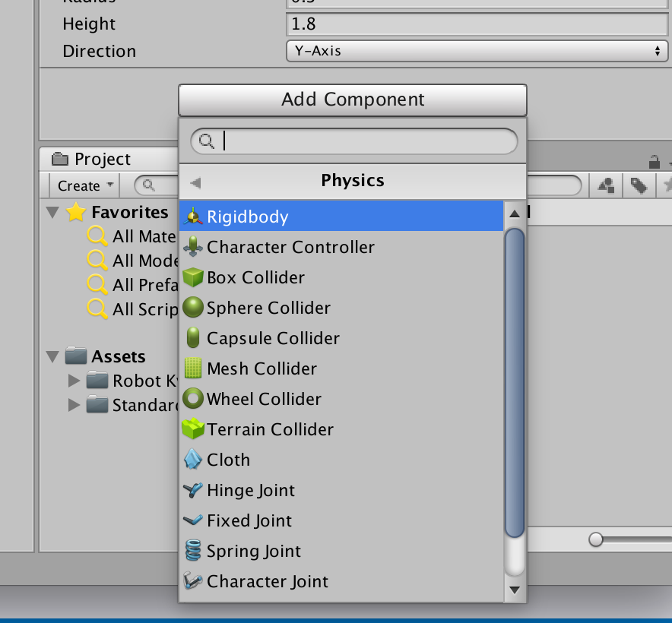Click the Cloth component icon
This screenshot has width=672, height=623.
coord(194,460)
